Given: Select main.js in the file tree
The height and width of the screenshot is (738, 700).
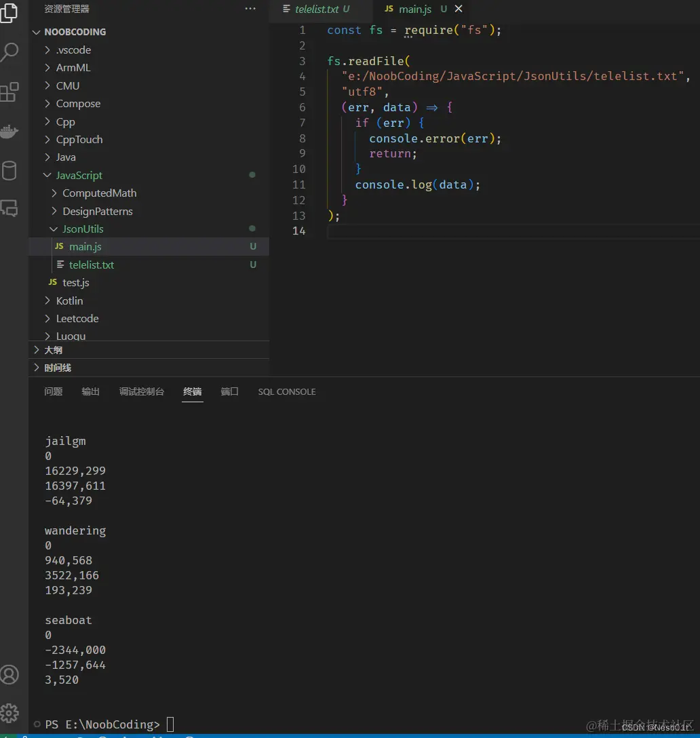Looking at the screenshot, I should [x=149, y=247].
